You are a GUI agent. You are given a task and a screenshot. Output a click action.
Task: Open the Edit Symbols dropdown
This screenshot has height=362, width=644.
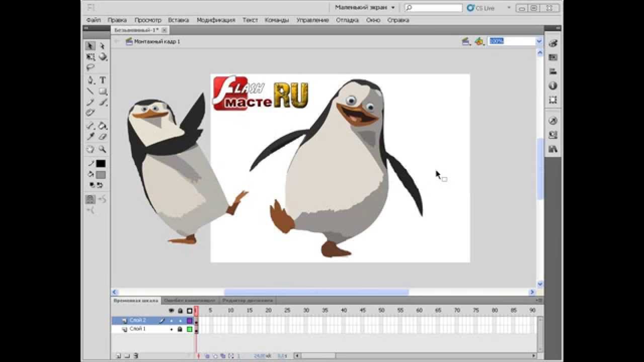[479, 41]
